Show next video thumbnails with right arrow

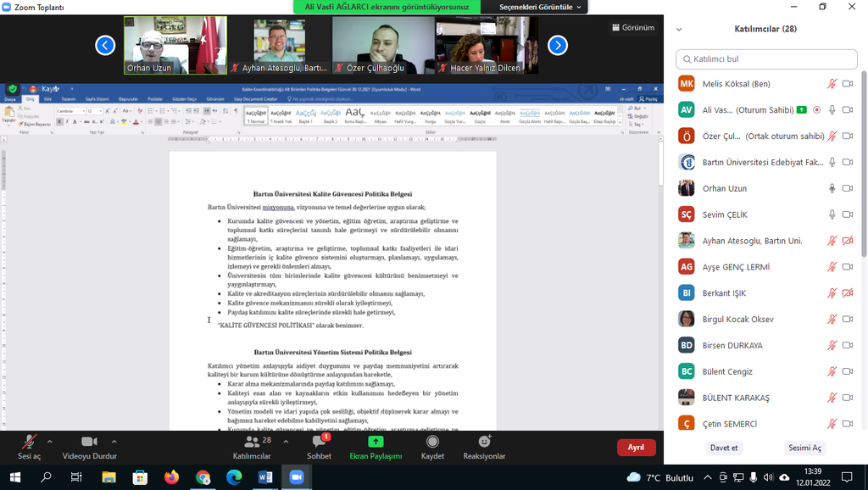(557, 45)
